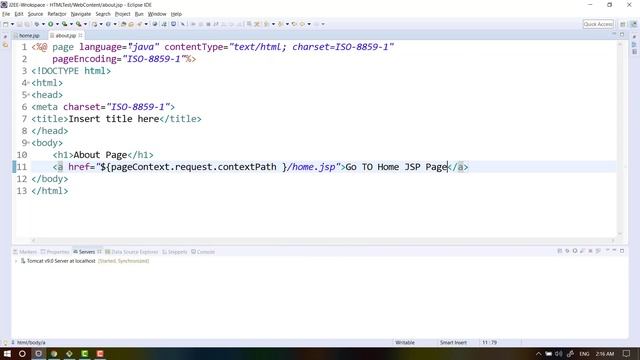Select the about.jsp editor tab

point(65,36)
